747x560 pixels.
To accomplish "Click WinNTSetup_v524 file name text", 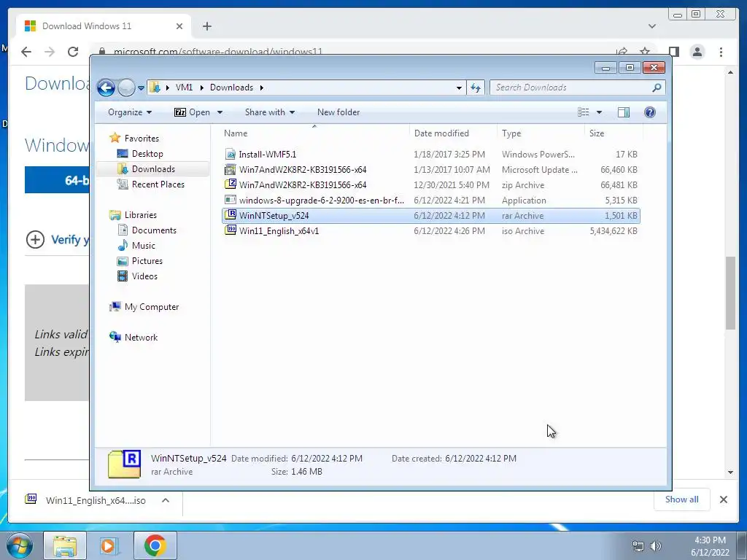I will pyautogui.click(x=274, y=216).
